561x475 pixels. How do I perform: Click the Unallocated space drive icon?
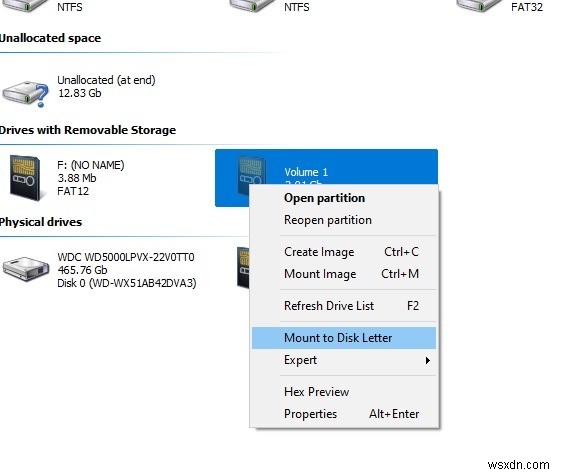point(25,93)
